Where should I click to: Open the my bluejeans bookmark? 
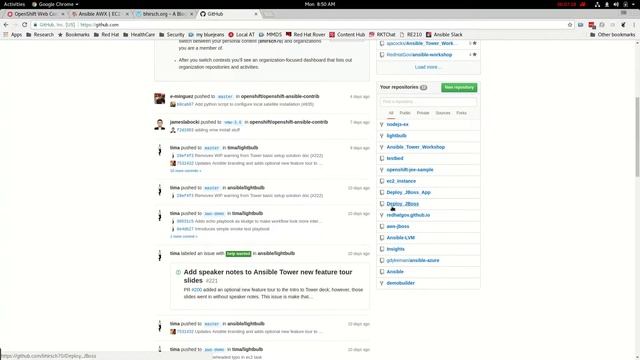(206, 35)
